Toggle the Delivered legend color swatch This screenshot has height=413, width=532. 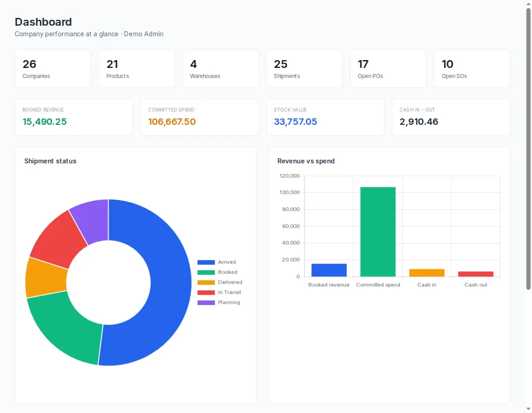206,282
